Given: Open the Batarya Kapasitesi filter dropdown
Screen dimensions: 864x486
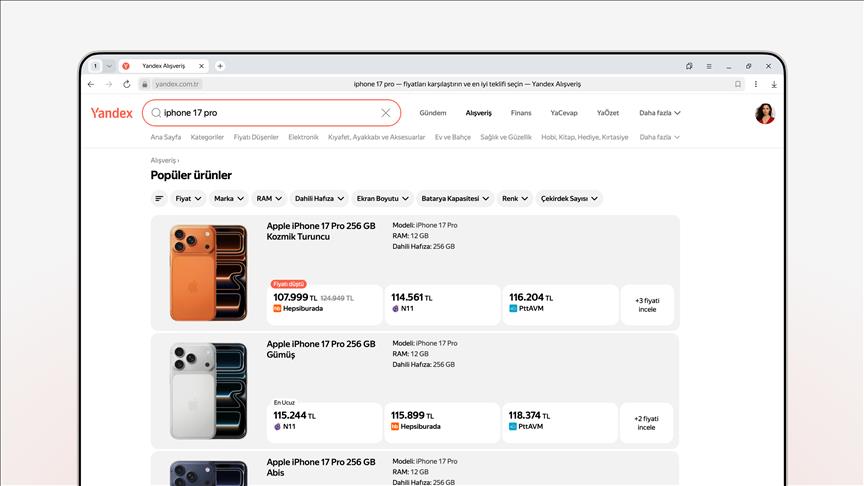Looking at the screenshot, I should tap(455, 198).
